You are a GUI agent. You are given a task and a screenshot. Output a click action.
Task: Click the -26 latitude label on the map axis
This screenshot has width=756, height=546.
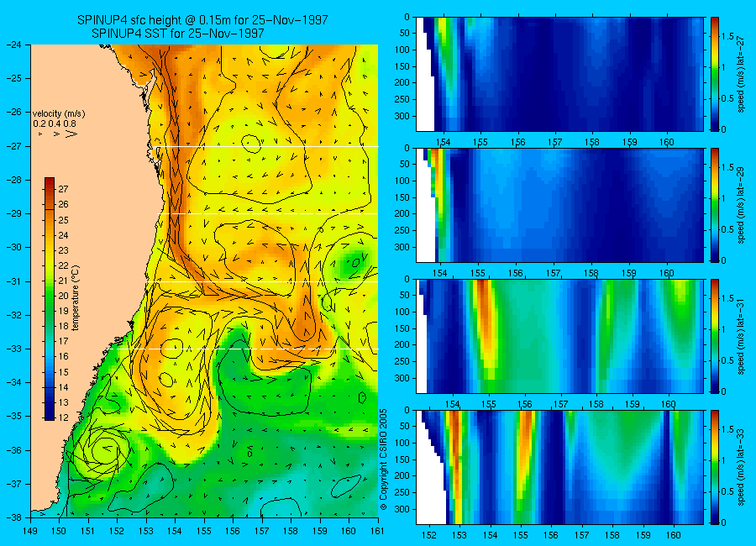pyautogui.click(x=14, y=112)
